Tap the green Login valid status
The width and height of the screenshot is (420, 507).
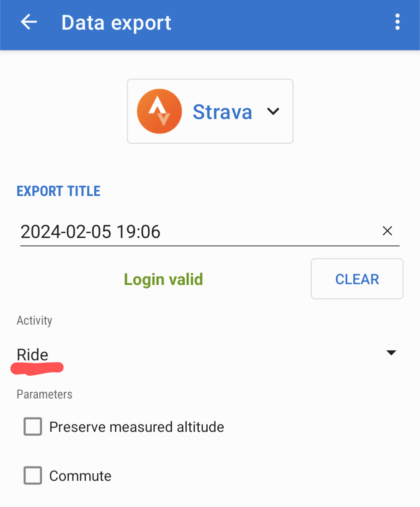point(163,279)
